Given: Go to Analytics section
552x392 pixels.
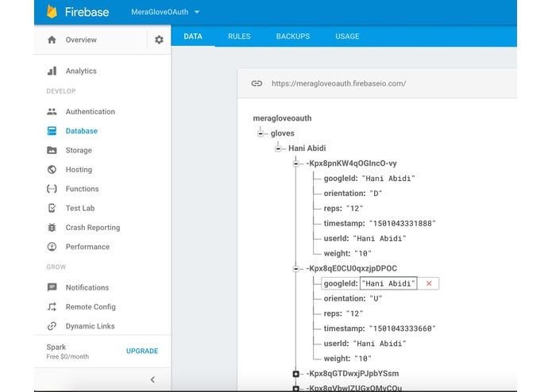Looking at the screenshot, I should (81, 71).
